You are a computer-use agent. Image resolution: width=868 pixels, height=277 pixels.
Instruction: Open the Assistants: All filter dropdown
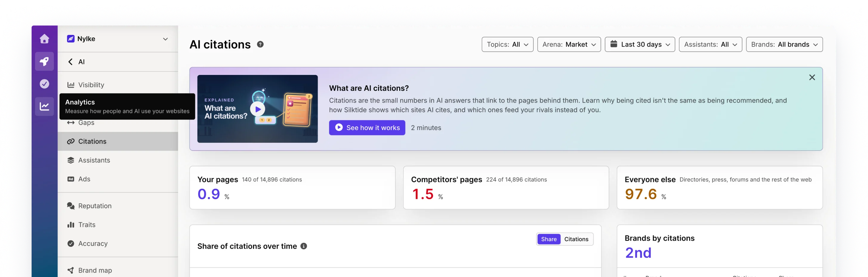710,44
